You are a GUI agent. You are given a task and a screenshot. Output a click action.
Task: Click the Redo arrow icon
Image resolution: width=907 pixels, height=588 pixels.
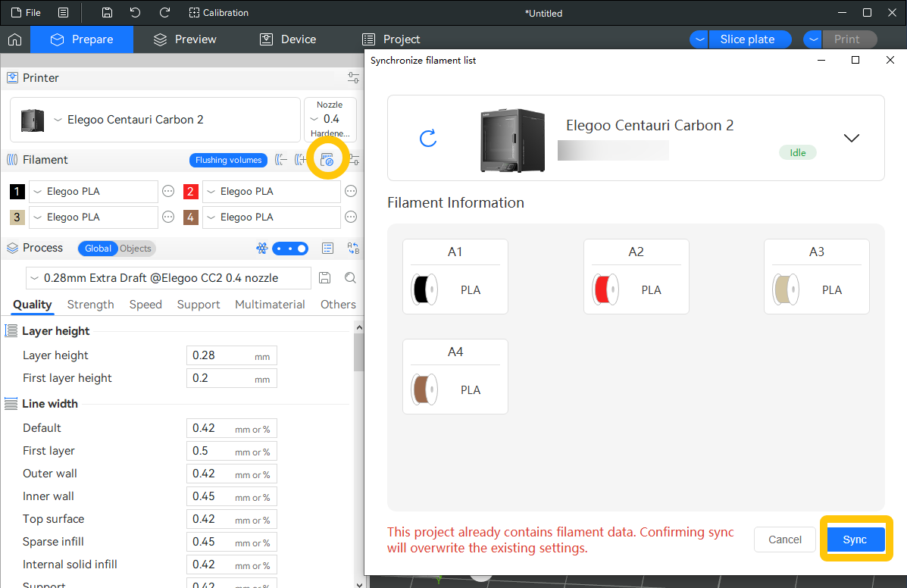[165, 13]
